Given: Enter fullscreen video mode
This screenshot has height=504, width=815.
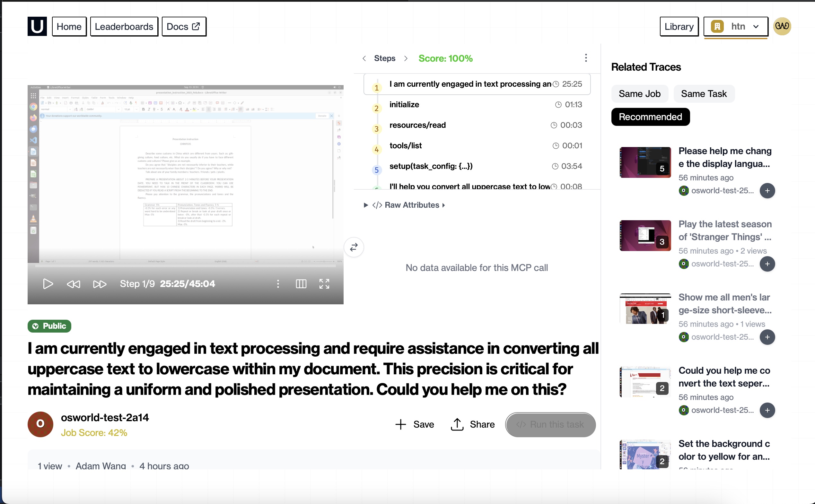Looking at the screenshot, I should (324, 284).
